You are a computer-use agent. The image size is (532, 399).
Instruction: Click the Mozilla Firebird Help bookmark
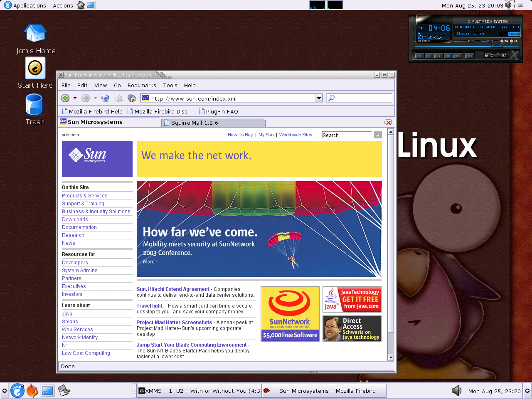click(92, 111)
